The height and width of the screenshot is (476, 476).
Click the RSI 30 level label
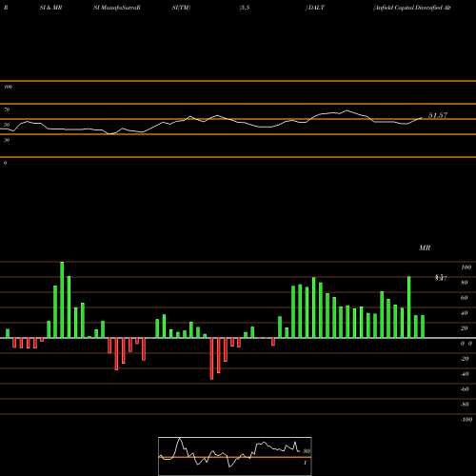(x=7, y=140)
